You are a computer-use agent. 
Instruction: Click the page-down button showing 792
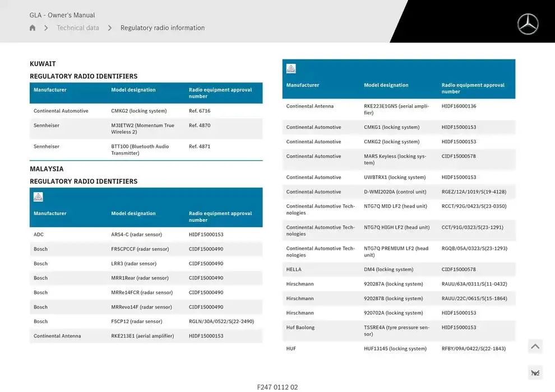535,373
